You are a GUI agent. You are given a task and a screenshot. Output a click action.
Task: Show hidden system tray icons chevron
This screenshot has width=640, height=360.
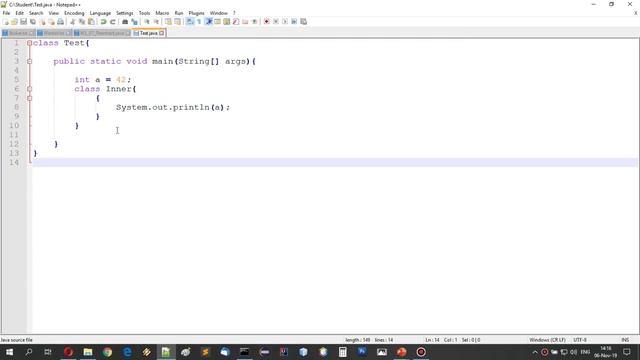point(535,352)
